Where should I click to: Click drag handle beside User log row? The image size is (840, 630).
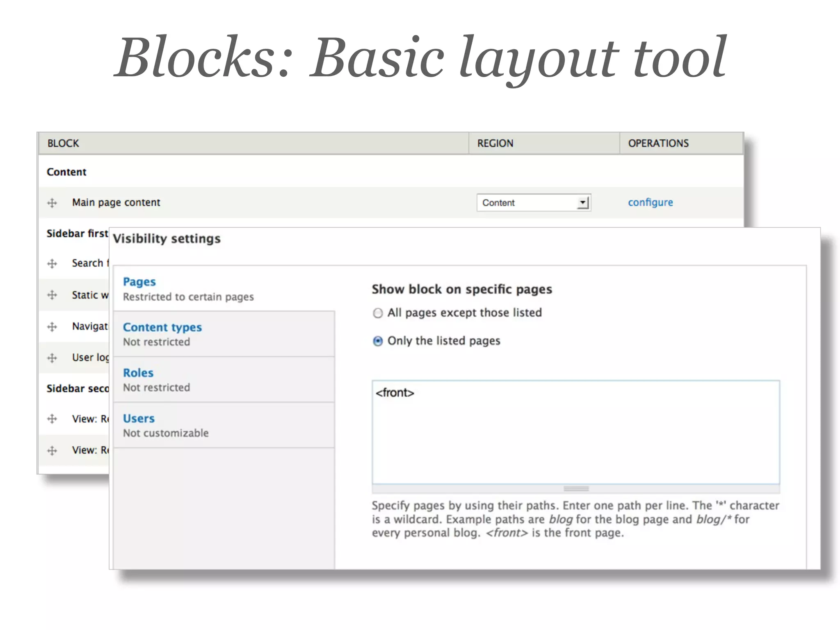click(x=52, y=358)
